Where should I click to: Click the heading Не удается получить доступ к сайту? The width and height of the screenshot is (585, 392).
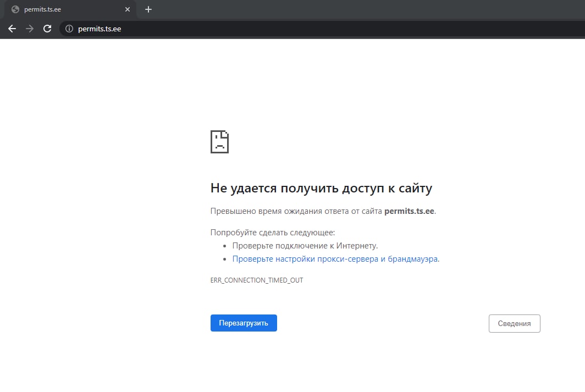(321, 188)
